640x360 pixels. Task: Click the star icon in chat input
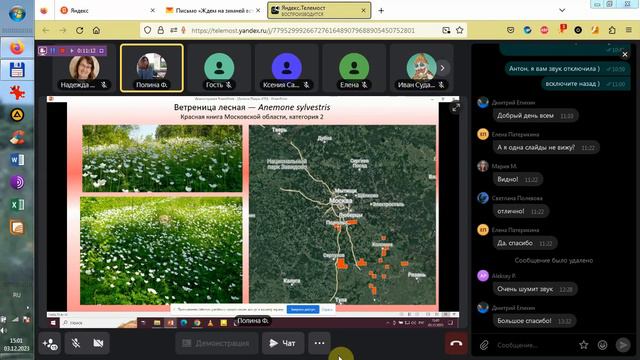point(584,345)
